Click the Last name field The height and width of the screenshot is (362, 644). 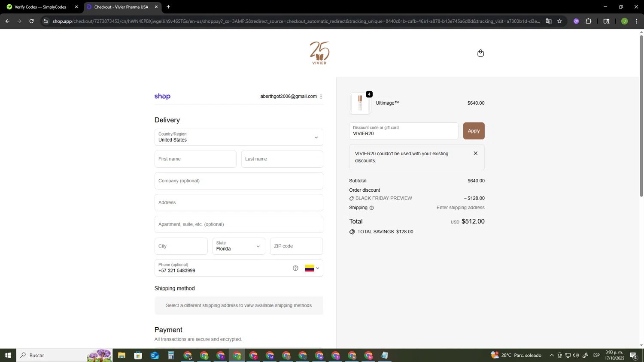pyautogui.click(x=282, y=159)
